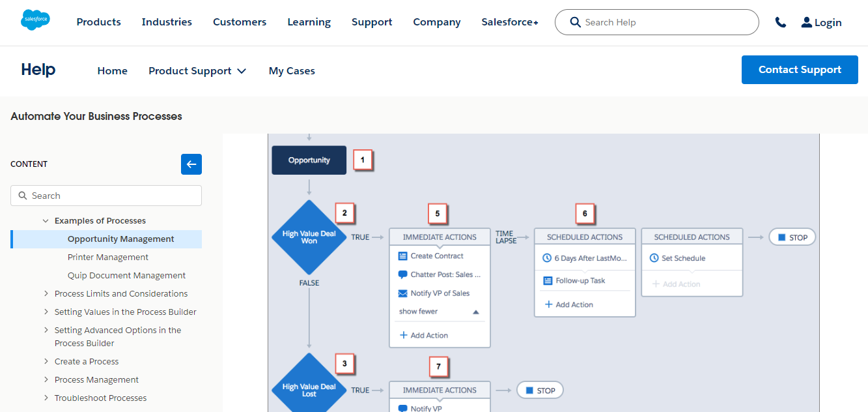The width and height of the screenshot is (868, 412).
Task: Go to Salesforce+
Action: click(x=510, y=22)
